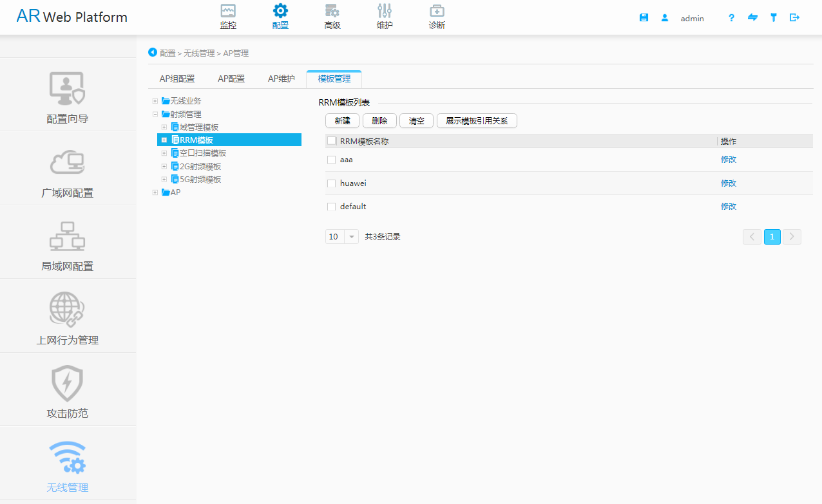Viewport: 822px width, 504px height.
Task: Check the box for template aaa
Action: click(331, 160)
